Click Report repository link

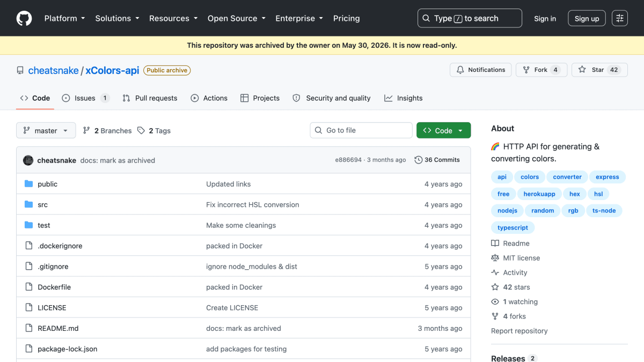click(x=519, y=331)
